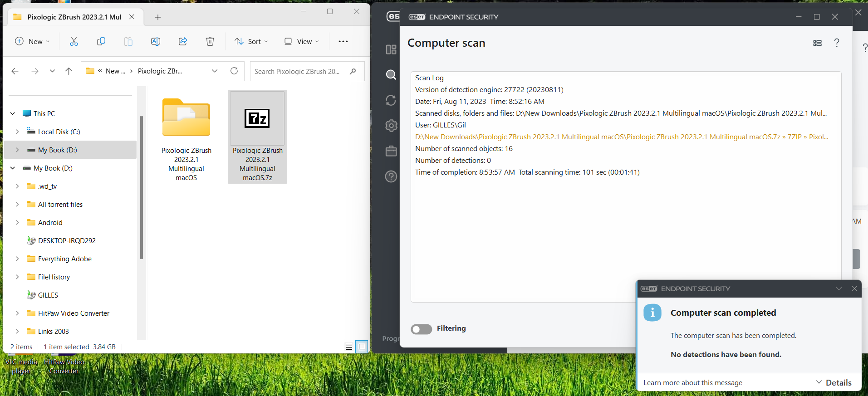Open the Sort dropdown menu
Viewport: 868px width, 396px height.
(x=251, y=41)
